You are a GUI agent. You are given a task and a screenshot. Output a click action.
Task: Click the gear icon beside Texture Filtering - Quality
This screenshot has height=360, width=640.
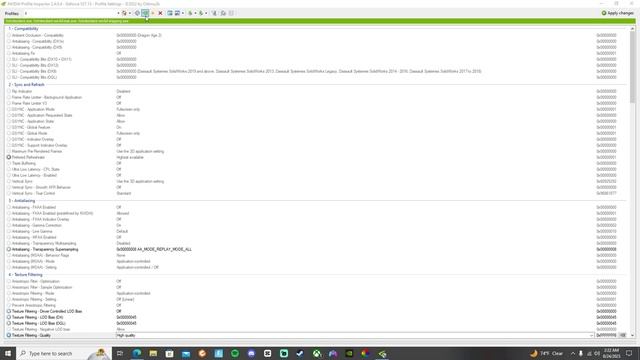point(9,335)
